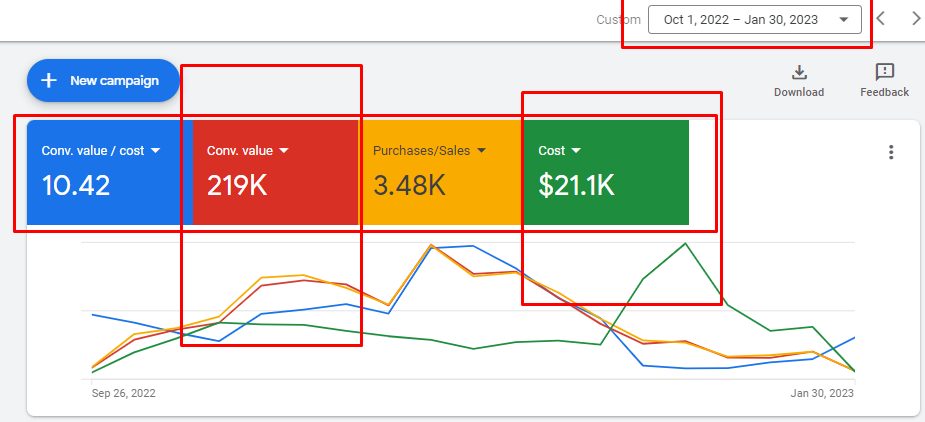Expand the Purchases/Sales metric dropdown arrow
925x422 pixels.
[481, 151]
